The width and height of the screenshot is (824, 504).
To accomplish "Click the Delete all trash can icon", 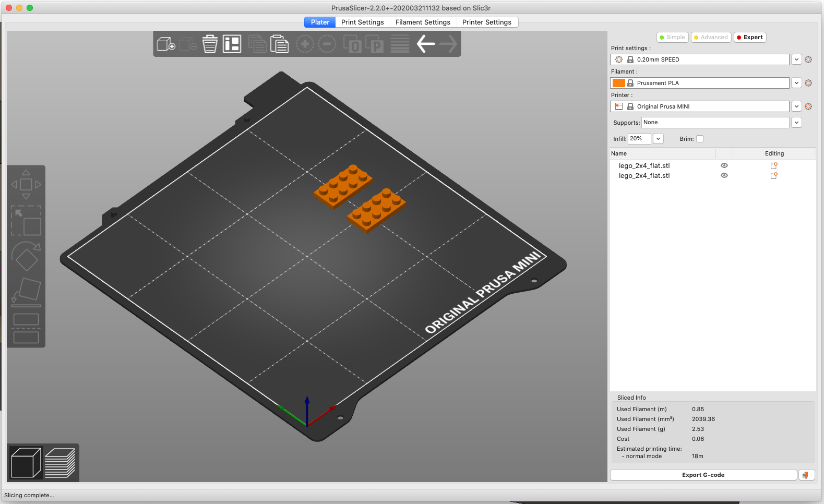I will point(210,44).
